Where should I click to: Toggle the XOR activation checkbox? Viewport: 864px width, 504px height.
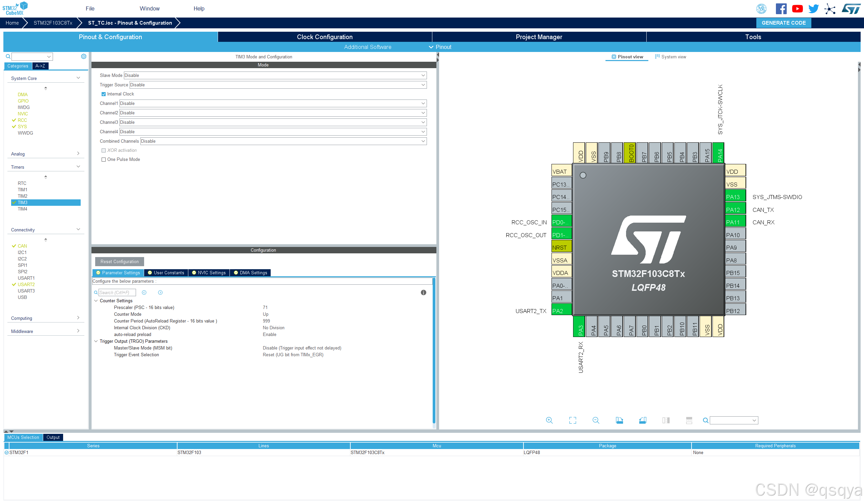click(104, 150)
